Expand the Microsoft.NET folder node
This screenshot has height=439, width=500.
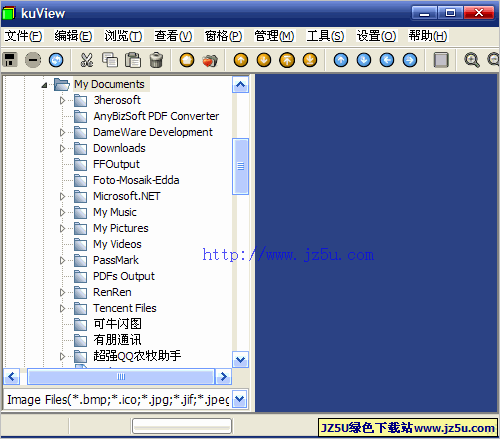coord(62,196)
